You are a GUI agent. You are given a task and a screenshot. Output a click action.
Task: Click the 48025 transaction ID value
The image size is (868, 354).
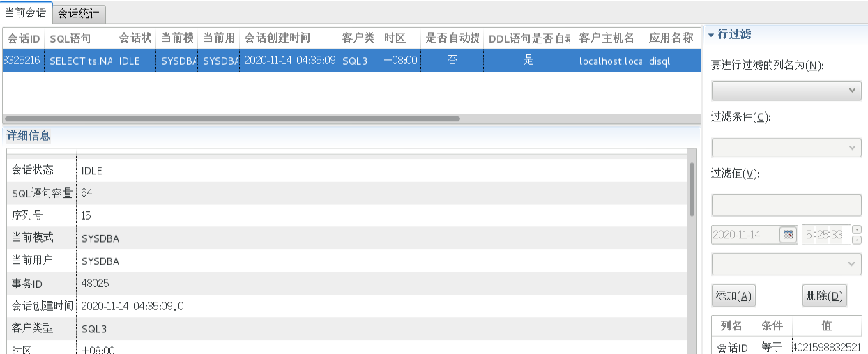pos(95,283)
